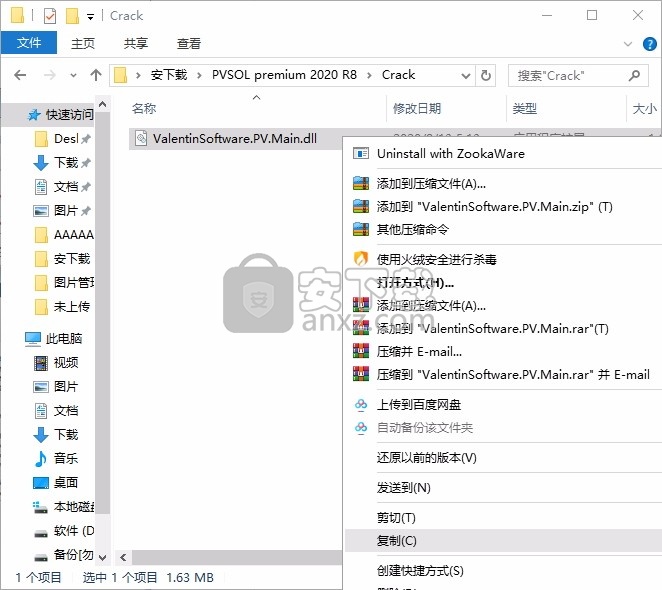Sort by 名称 column header
The image size is (662, 590).
pos(144,109)
